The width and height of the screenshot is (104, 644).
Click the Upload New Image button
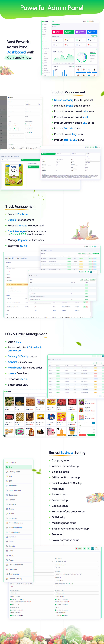(x=33, y=167)
